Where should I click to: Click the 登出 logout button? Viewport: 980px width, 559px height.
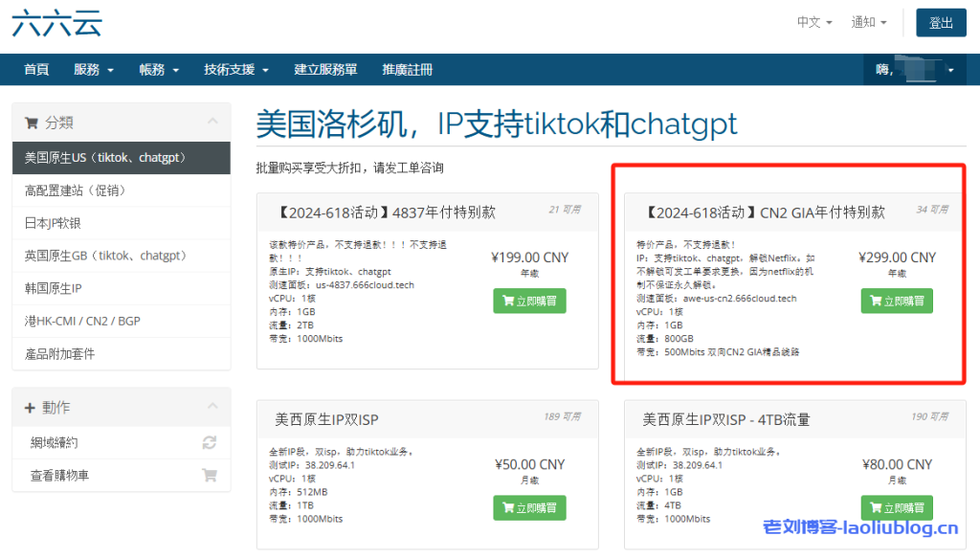click(x=941, y=22)
